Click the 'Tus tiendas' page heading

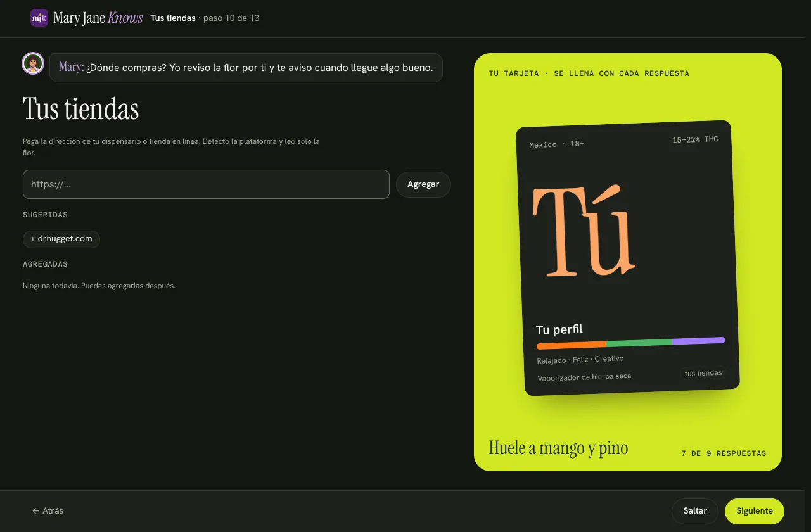pos(81,109)
